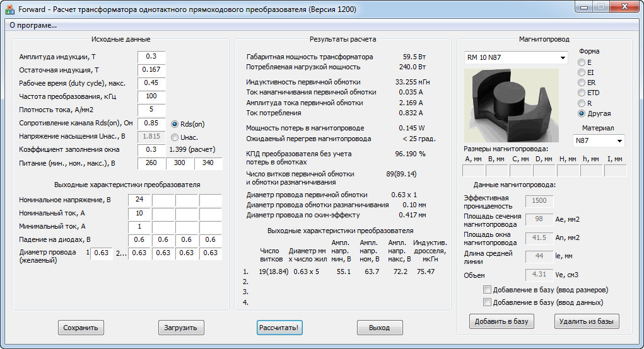Edit 'Номинальное напряжение' field 24
644x349 pixels.
tap(139, 200)
